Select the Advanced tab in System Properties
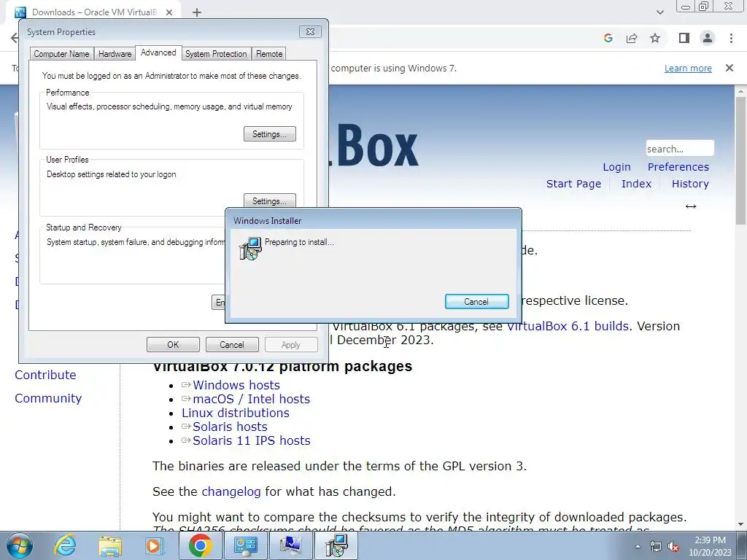 point(158,52)
